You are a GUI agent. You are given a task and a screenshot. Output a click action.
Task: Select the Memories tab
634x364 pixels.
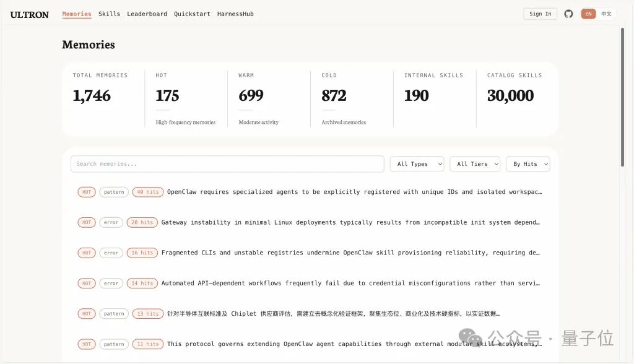pos(77,14)
